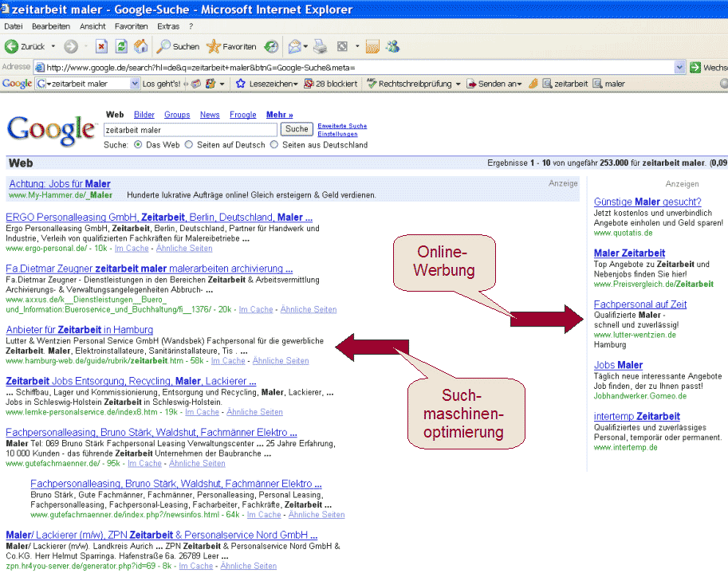Open 'Achtung: Jobs für Maler' ad link
This screenshot has width=728, height=573.
point(60,184)
